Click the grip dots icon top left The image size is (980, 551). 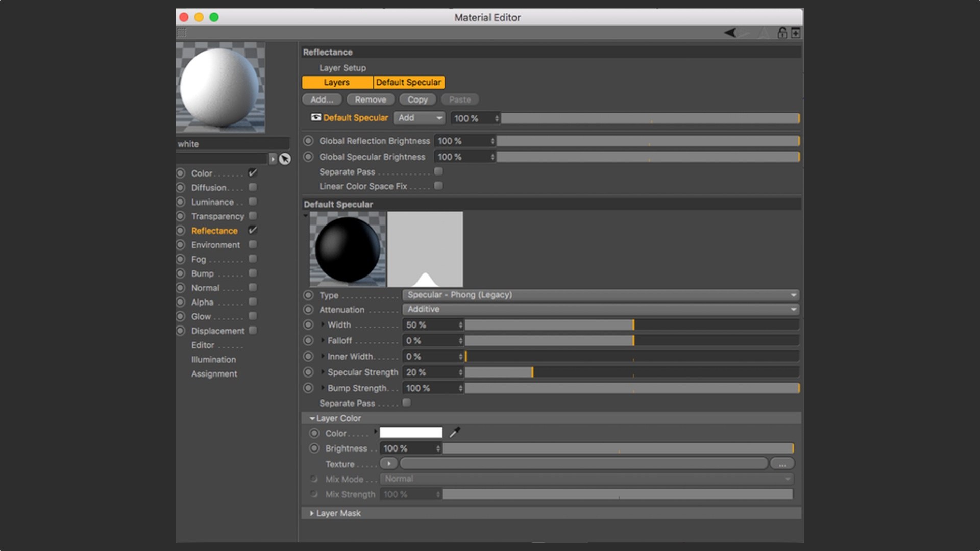[x=182, y=33]
